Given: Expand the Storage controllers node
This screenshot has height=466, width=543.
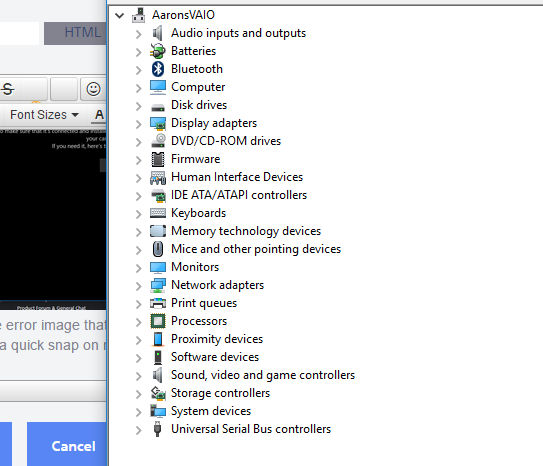Looking at the screenshot, I should point(139,394).
